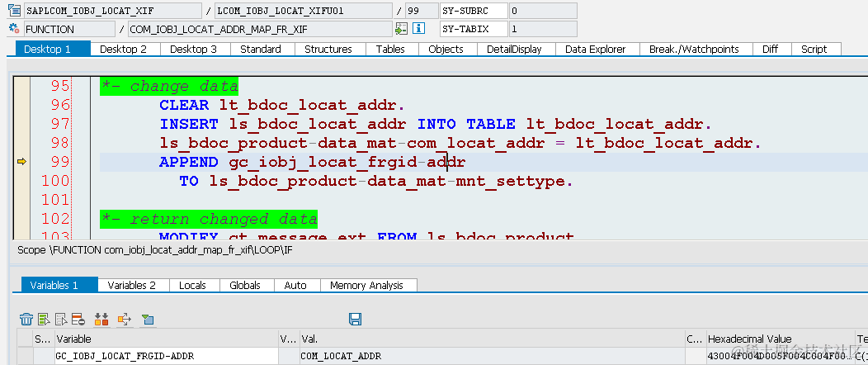This screenshot has height=365, width=868.
Task: Open the Structures tab
Action: [328, 50]
